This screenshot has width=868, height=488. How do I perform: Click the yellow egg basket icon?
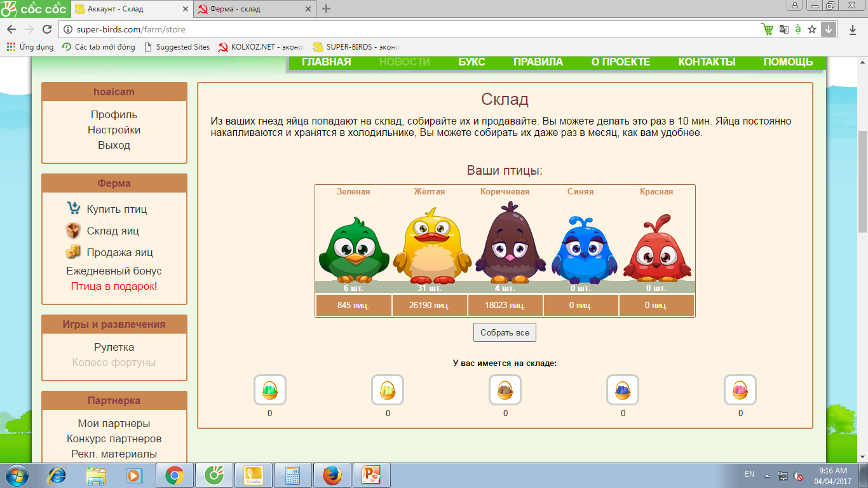click(x=388, y=390)
